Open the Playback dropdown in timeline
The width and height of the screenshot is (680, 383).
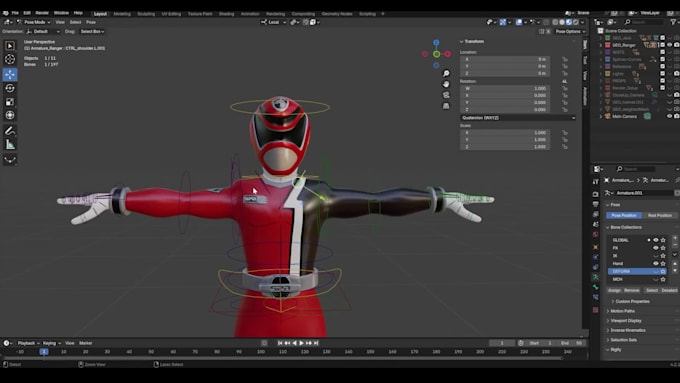[x=29, y=343]
